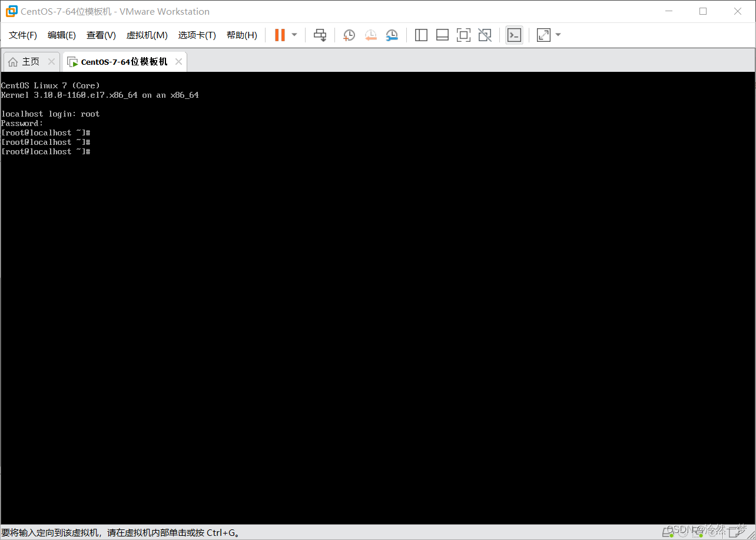Toggle the library sidebar panel

click(421, 35)
